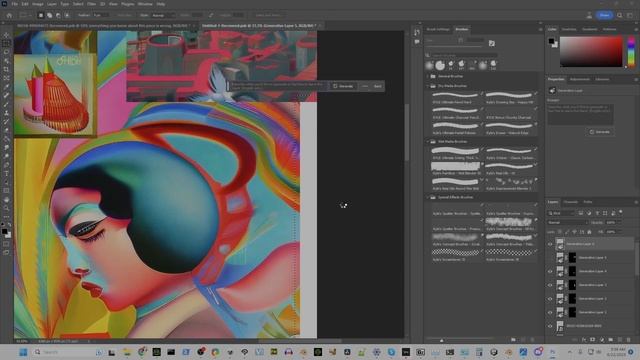Select the Pen tool

(6, 165)
